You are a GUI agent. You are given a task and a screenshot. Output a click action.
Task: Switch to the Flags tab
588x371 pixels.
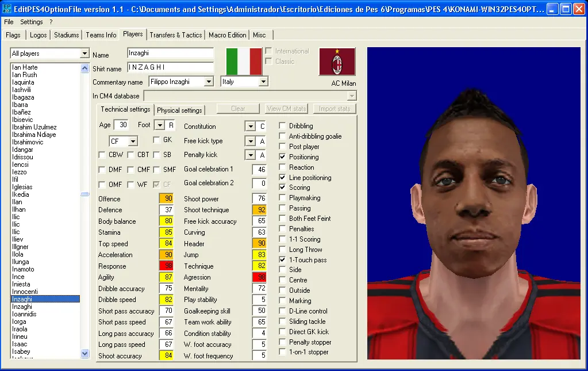point(13,35)
